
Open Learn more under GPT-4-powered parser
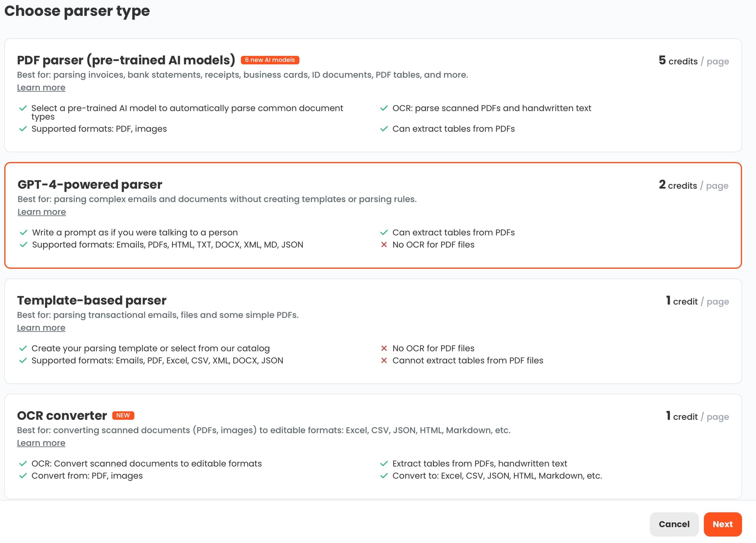point(42,212)
